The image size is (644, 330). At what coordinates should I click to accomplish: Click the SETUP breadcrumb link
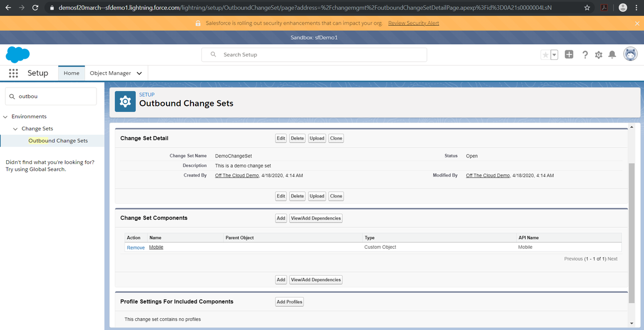click(146, 95)
